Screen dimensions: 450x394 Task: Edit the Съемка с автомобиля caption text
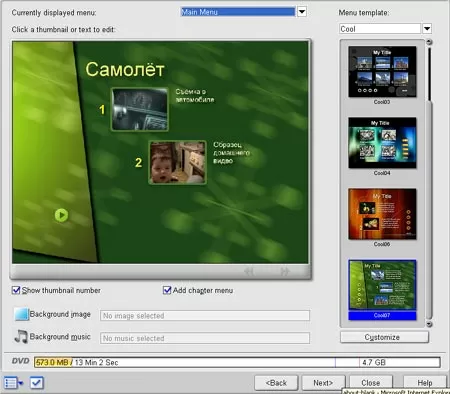(x=195, y=96)
